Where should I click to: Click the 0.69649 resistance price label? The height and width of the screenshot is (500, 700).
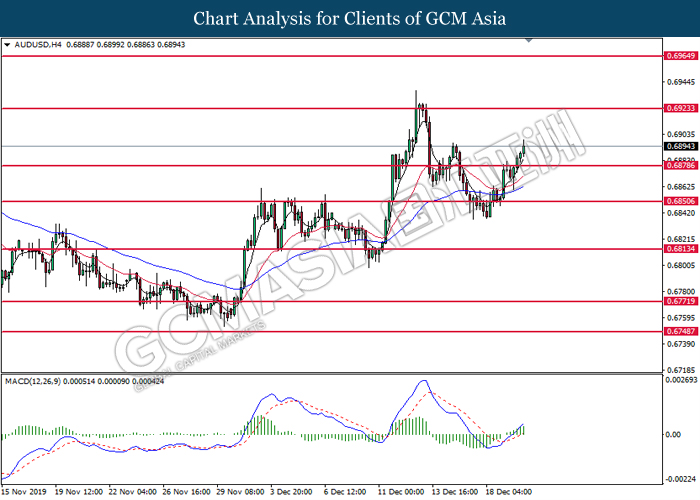pyautogui.click(x=681, y=56)
